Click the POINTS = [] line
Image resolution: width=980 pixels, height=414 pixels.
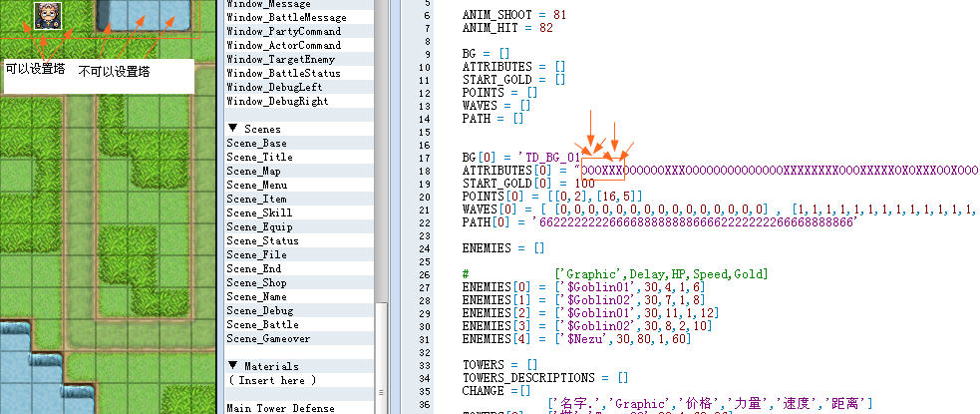point(500,93)
